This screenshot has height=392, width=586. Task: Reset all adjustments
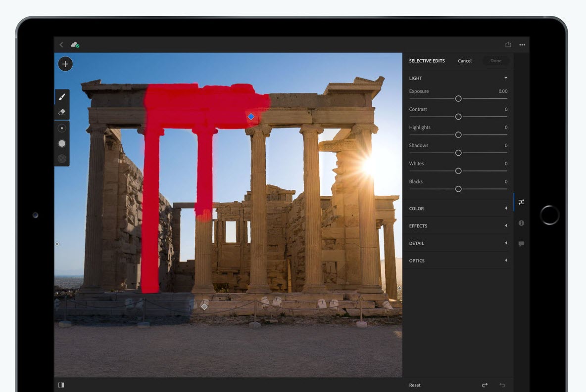(x=415, y=385)
